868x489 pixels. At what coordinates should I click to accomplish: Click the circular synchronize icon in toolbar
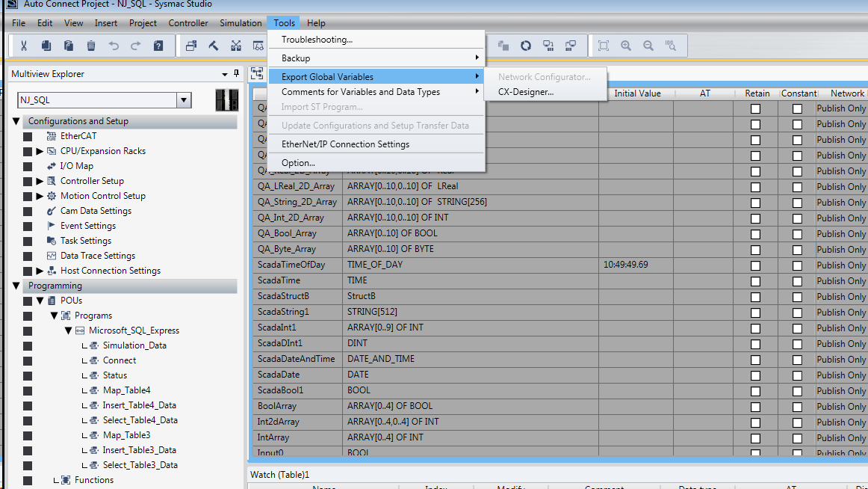pos(526,46)
